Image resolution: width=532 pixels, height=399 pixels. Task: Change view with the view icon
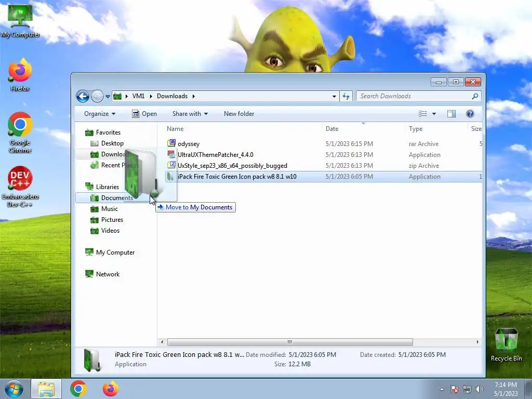pyautogui.click(x=423, y=114)
